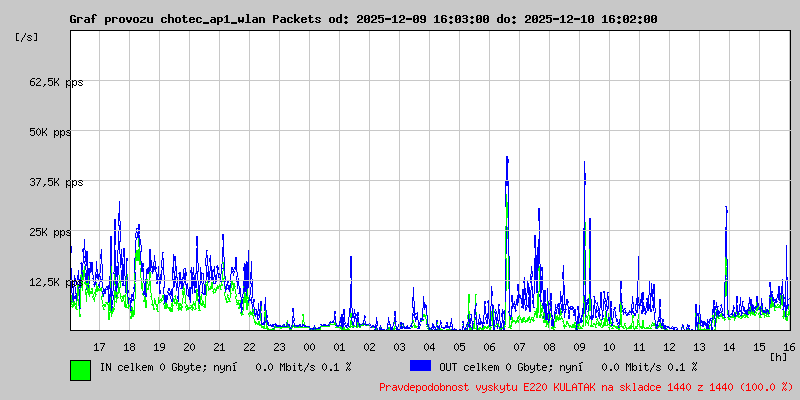Screen dimensions: 800x400
Task: Click the hour label '02' on the time axis
Action: [x=369, y=347]
